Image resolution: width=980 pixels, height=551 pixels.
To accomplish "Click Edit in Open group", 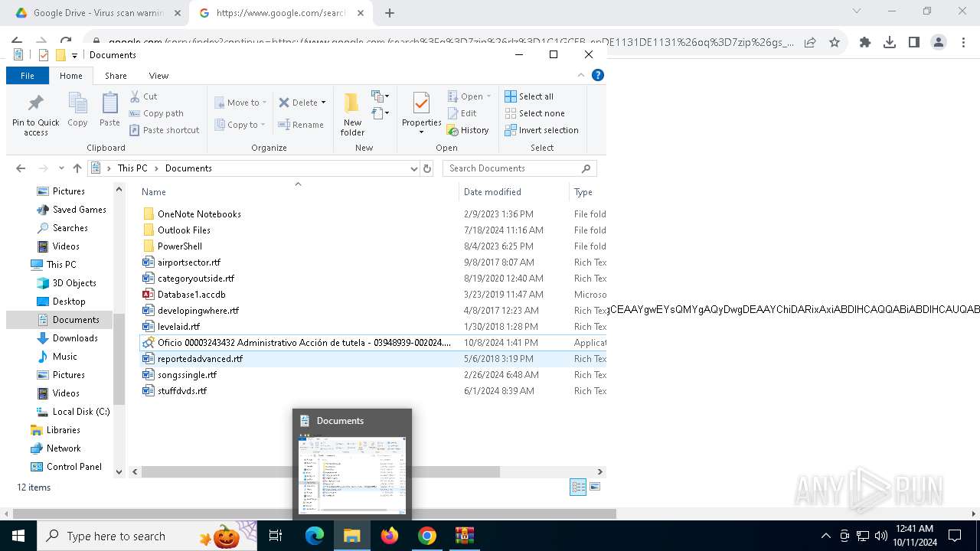I will 462,113.
